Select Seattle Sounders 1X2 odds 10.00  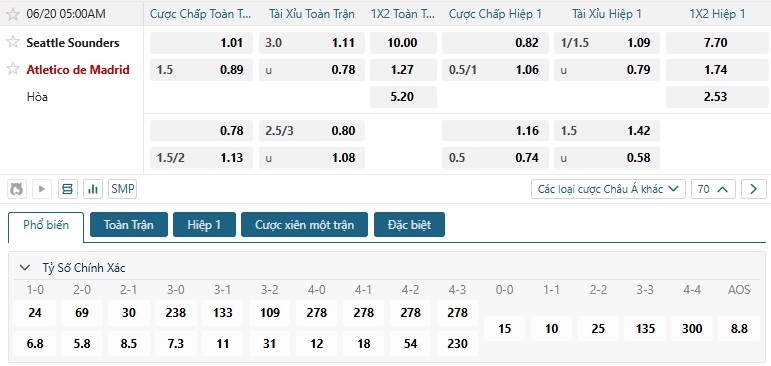pyautogui.click(x=403, y=43)
